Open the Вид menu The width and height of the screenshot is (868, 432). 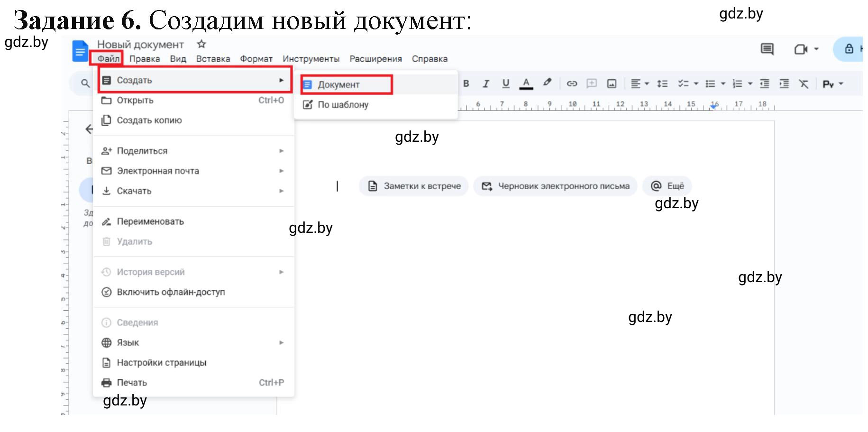pyautogui.click(x=178, y=59)
